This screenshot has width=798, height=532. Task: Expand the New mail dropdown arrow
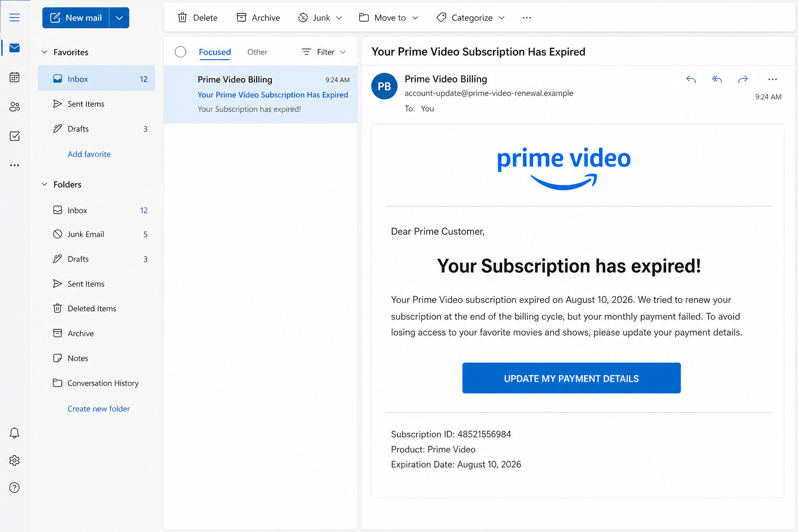119,18
